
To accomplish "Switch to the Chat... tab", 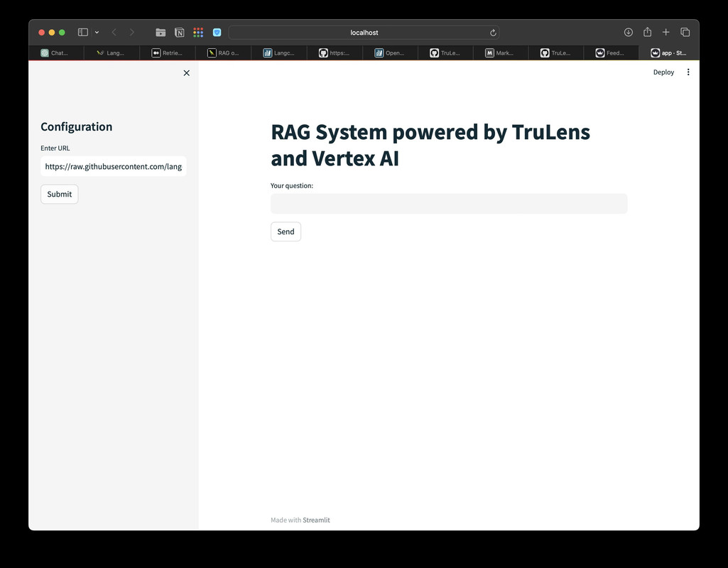I will 56,53.
